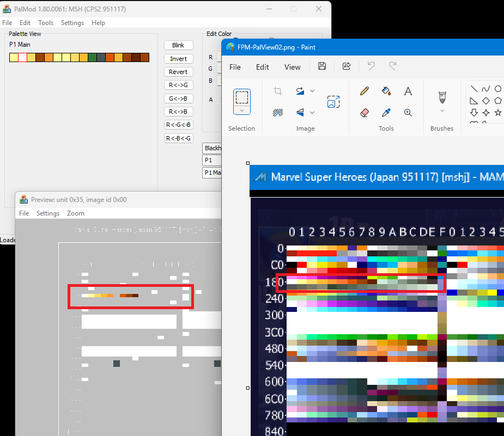Pick the Down arrow shape
The height and width of the screenshot is (436, 504).
(474, 112)
